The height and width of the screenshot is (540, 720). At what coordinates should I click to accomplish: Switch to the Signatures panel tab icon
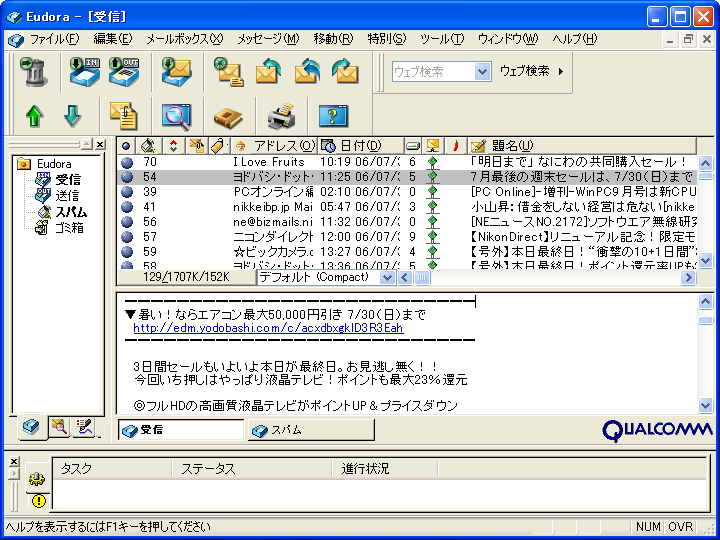tap(84, 427)
